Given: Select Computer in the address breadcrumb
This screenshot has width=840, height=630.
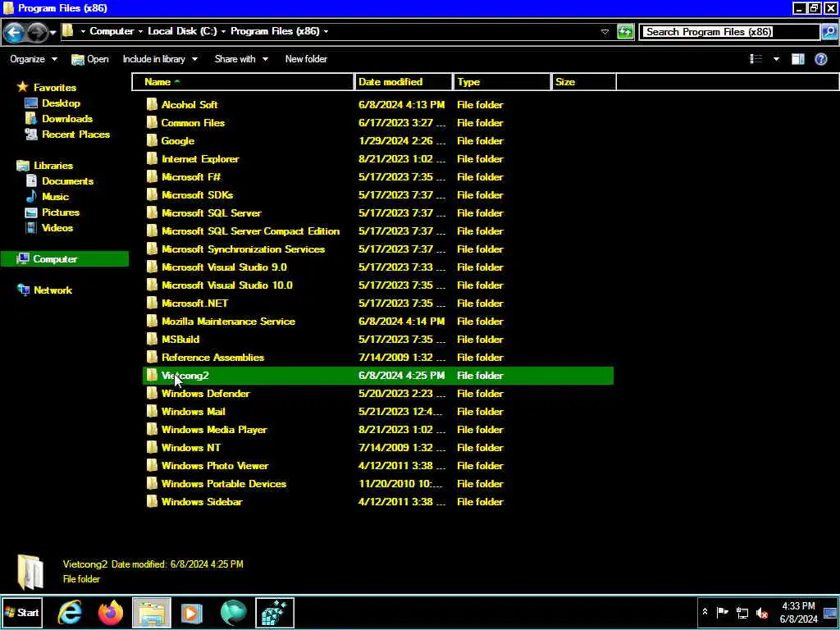Looking at the screenshot, I should pos(112,31).
